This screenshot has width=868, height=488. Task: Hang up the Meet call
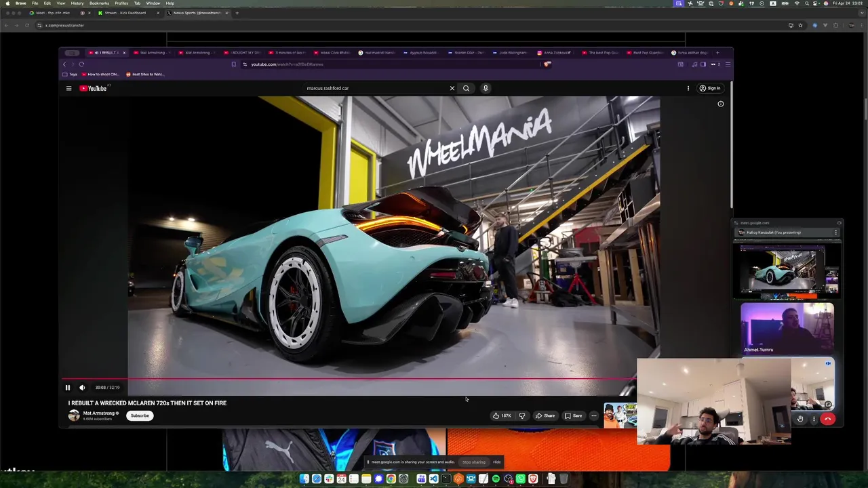point(828,419)
